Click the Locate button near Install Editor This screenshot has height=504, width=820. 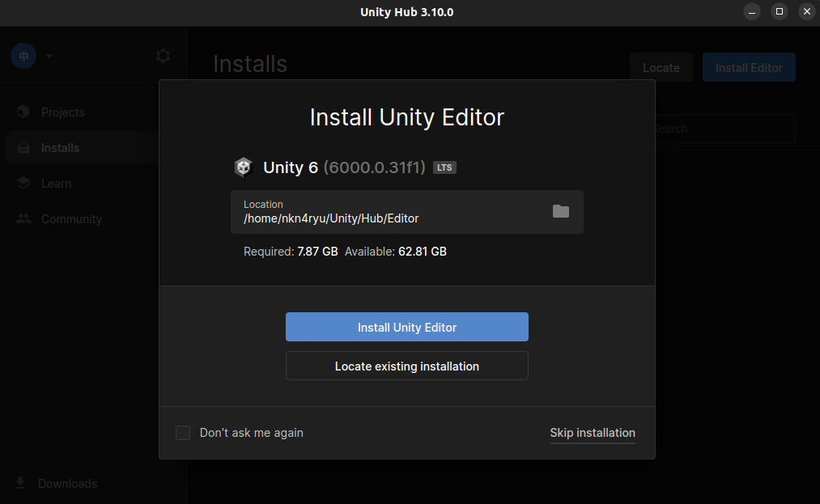(661, 67)
